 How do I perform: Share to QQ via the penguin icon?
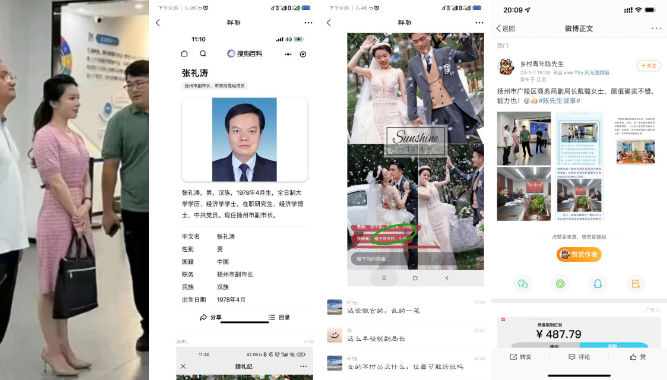point(598,284)
